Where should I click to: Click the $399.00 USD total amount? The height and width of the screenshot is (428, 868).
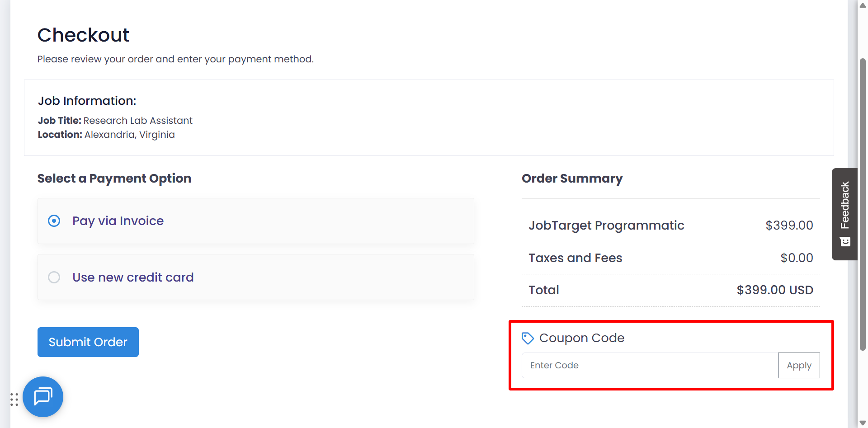pyautogui.click(x=774, y=290)
